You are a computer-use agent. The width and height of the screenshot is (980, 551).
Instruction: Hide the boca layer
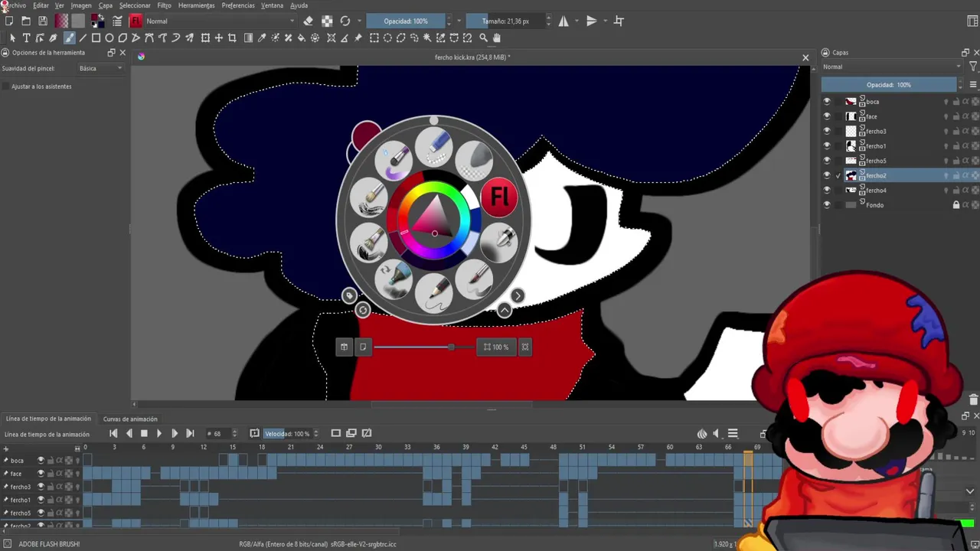826,102
